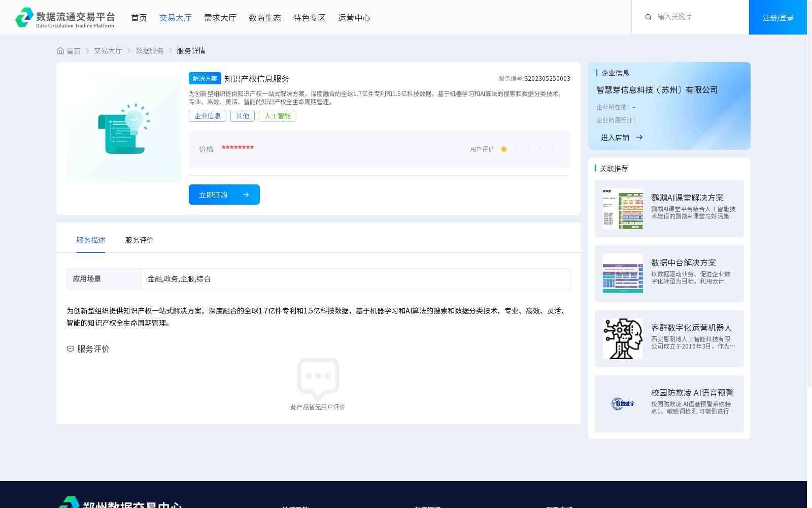Click the product scroll lightbulb image
This screenshot has height=508, width=812.
(x=124, y=129)
